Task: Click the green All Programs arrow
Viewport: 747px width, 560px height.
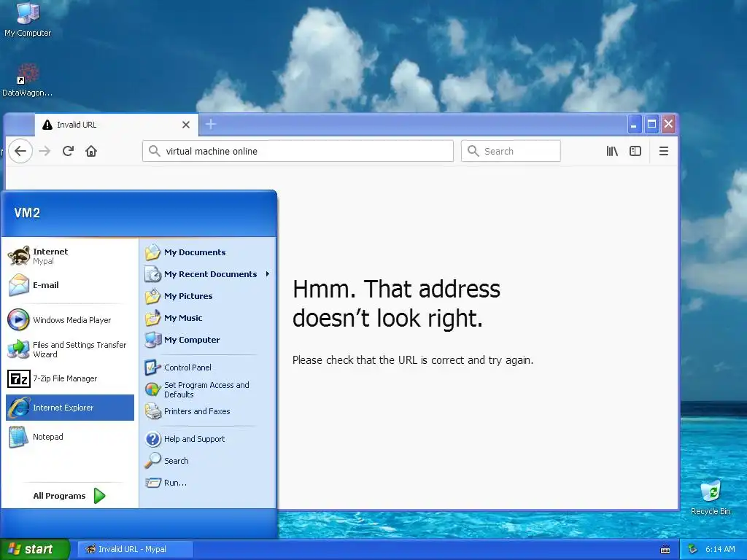Action: click(99, 496)
